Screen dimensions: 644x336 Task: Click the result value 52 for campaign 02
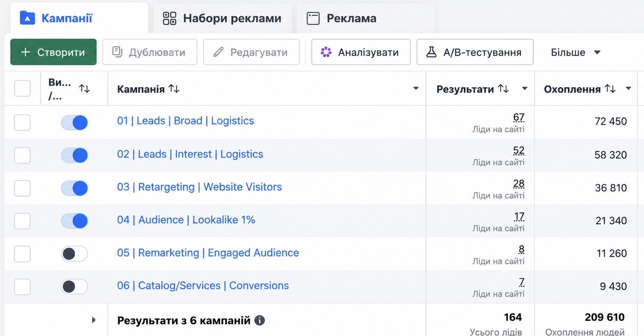[x=519, y=151]
